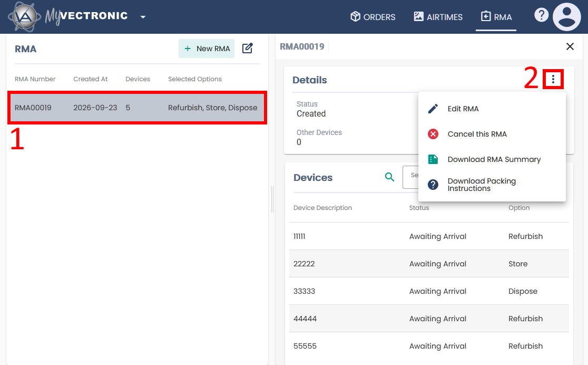Viewport: 588px width, 365px height.
Task: Click the Created status value
Action: pos(311,114)
